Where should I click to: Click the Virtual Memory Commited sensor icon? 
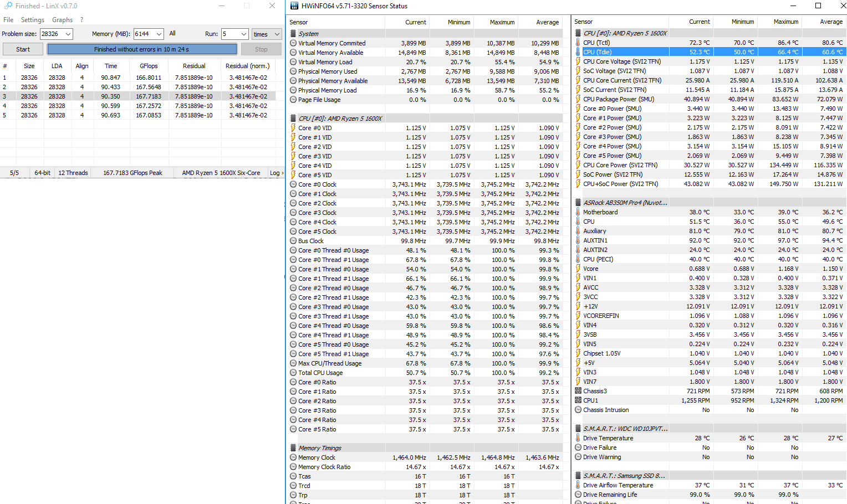pyautogui.click(x=293, y=43)
